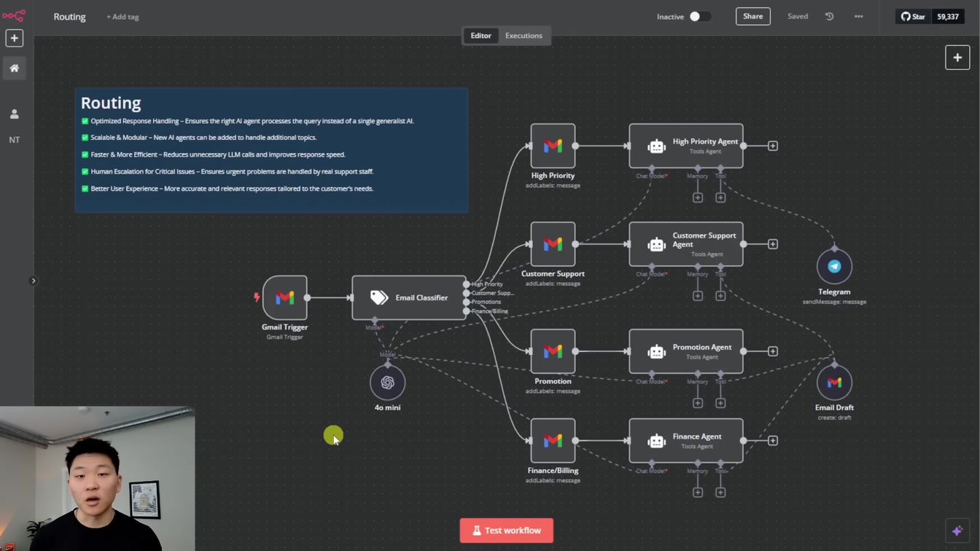Open the High Priority Agent node
This screenshot has height=551, width=980.
click(x=686, y=146)
